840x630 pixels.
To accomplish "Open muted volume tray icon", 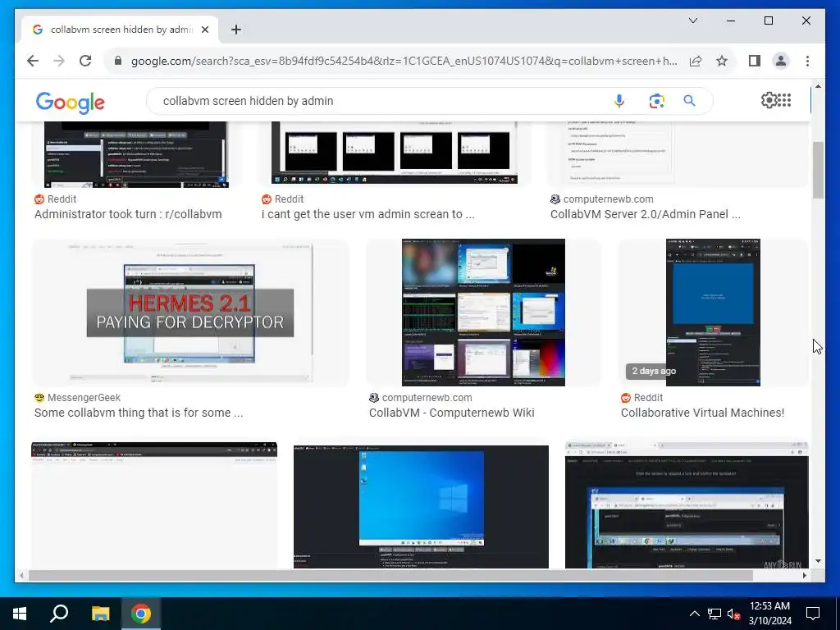I will (x=734, y=614).
